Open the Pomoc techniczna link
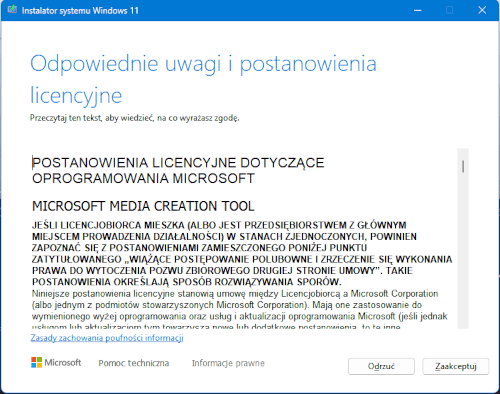The height and width of the screenshot is (394, 500). click(134, 363)
